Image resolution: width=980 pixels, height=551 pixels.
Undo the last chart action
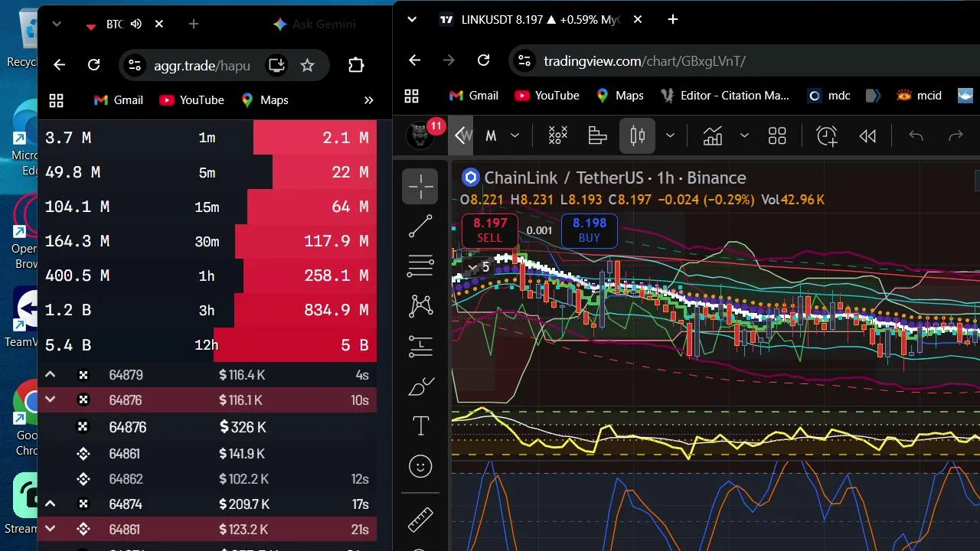click(x=916, y=135)
